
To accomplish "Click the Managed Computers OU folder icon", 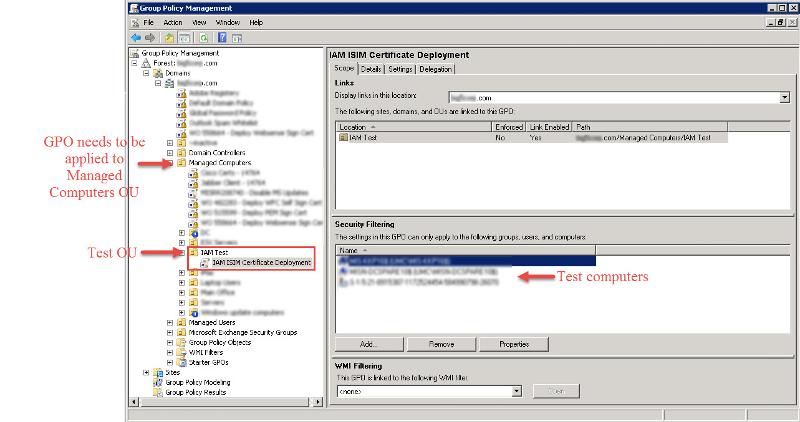I will click(x=182, y=163).
